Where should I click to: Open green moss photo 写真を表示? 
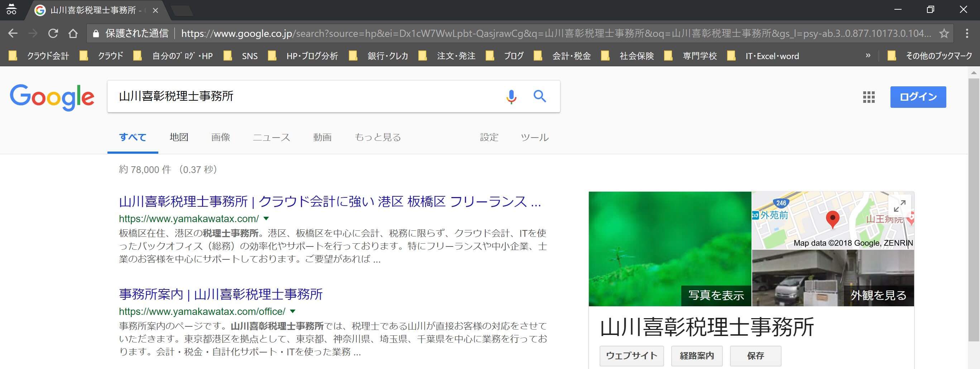pos(670,249)
